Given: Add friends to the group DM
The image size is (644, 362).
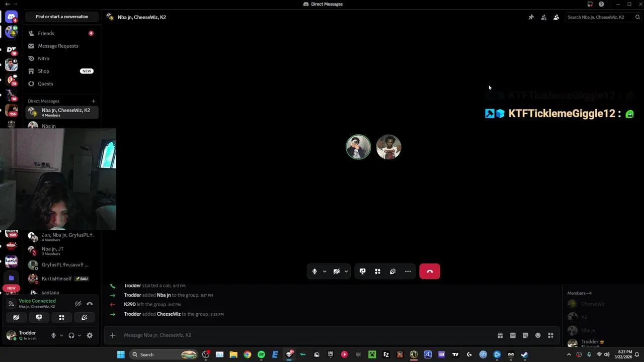Looking at the screenshot, I should [x=543, y=17].
